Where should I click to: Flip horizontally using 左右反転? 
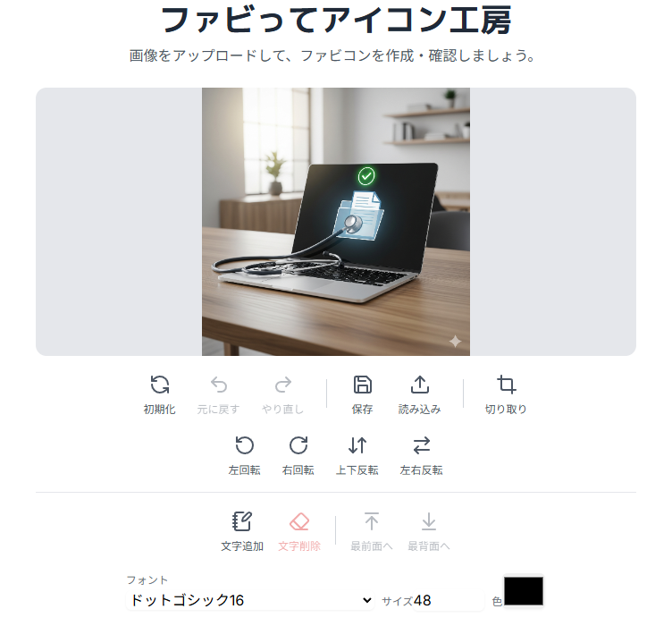(421, 445)
